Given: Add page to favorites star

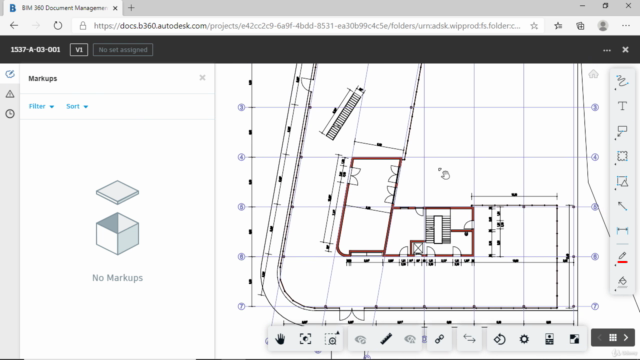Looking at the screenshot, I should coord(534,26).
